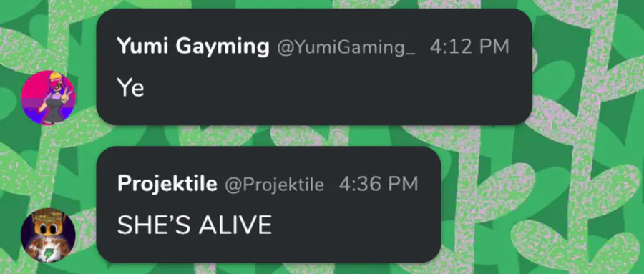Open the @Projektile handle
Viewport: 644px width, 274px height.
274,185
